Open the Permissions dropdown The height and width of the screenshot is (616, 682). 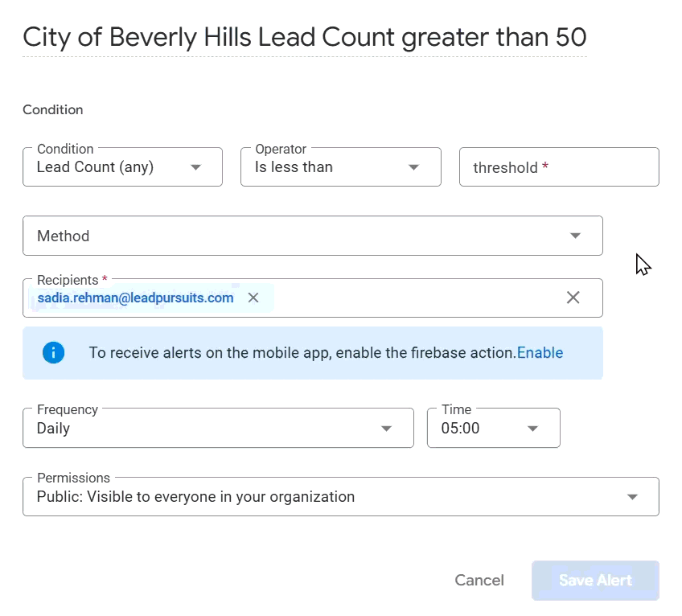pos(341,497)
